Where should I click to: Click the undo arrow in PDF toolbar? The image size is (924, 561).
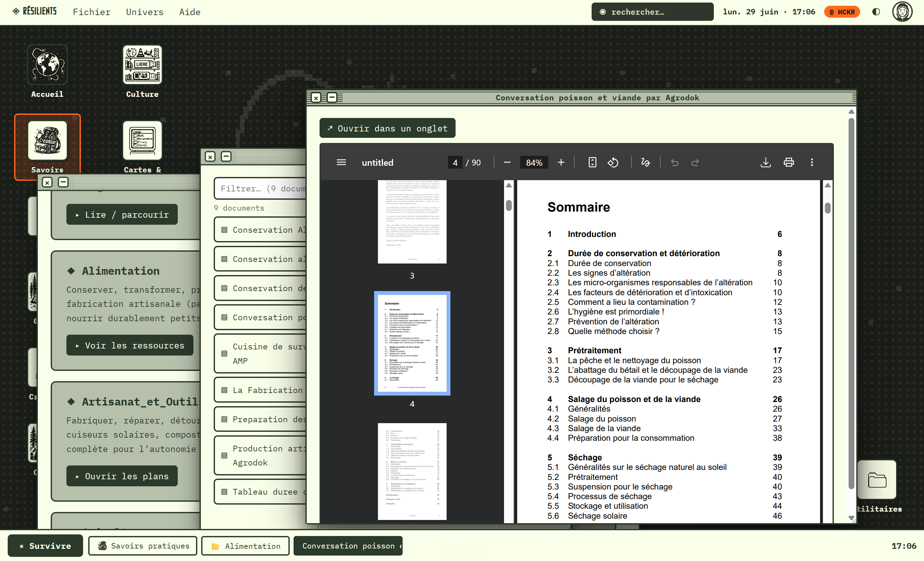coord(674,162)
